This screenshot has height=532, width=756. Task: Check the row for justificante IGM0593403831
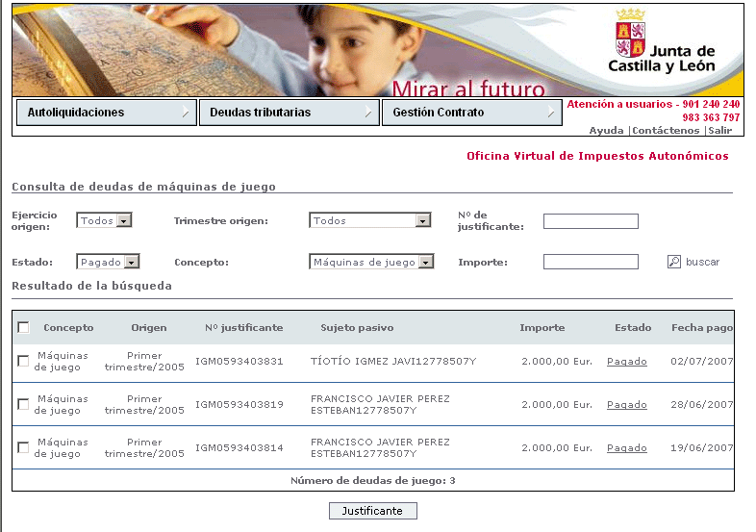pyautogui.click(x=23, y=362)
